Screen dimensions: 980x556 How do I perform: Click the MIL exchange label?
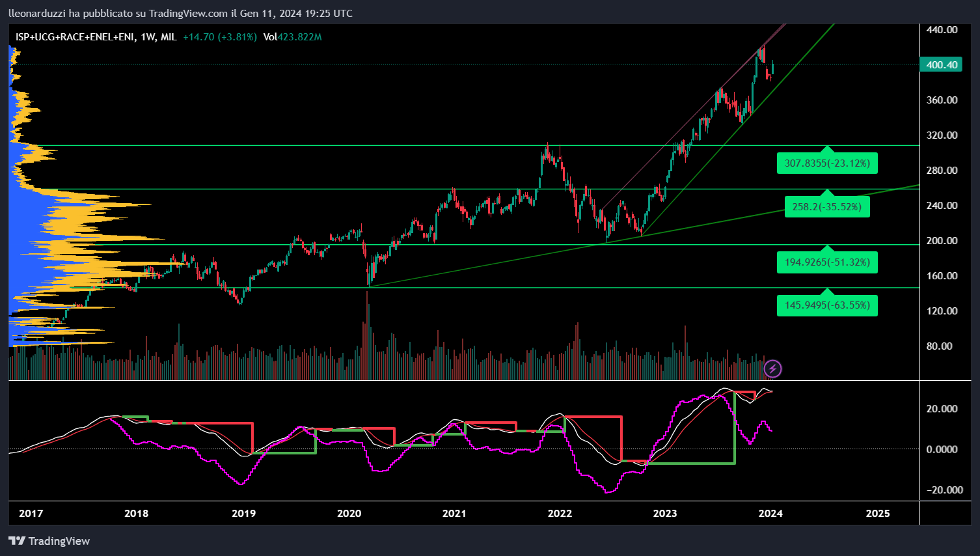coord(169,37)
